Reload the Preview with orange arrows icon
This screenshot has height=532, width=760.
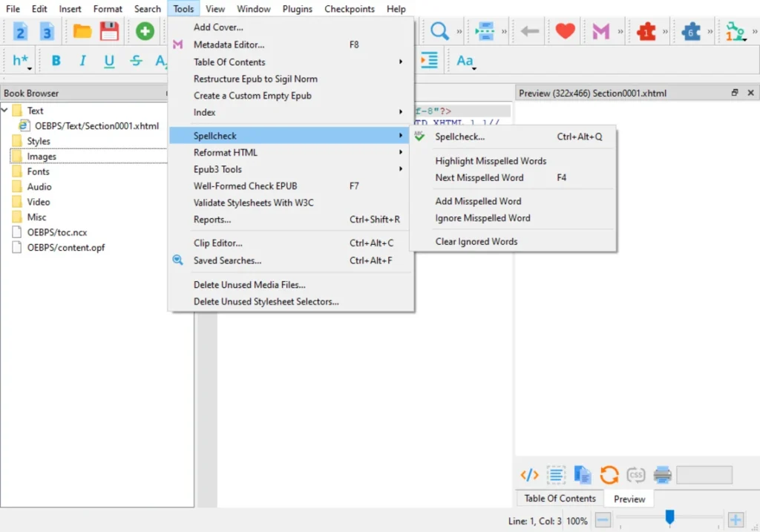click(x=609, y=475)
